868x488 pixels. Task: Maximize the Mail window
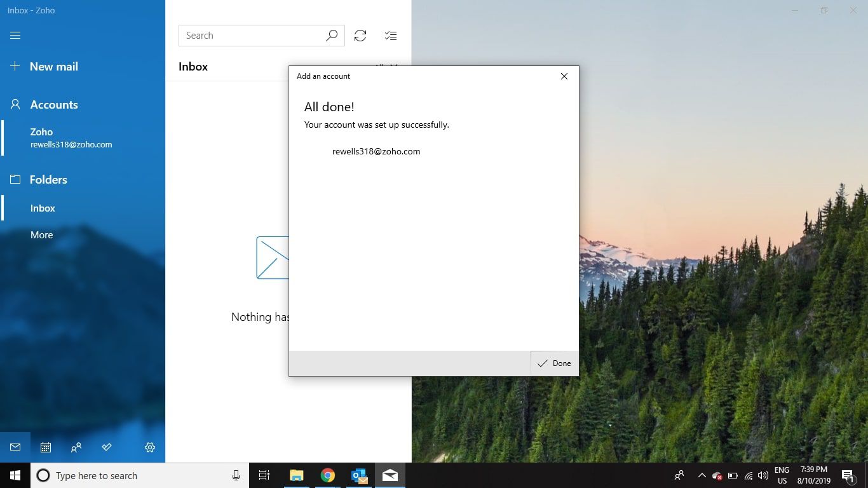824,10
